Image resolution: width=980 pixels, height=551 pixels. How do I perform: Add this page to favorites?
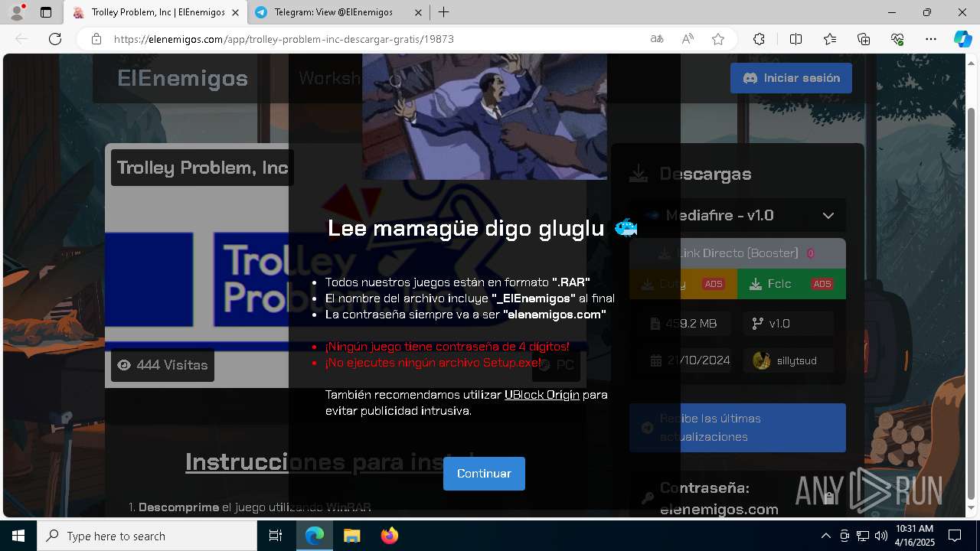(718, 39)
